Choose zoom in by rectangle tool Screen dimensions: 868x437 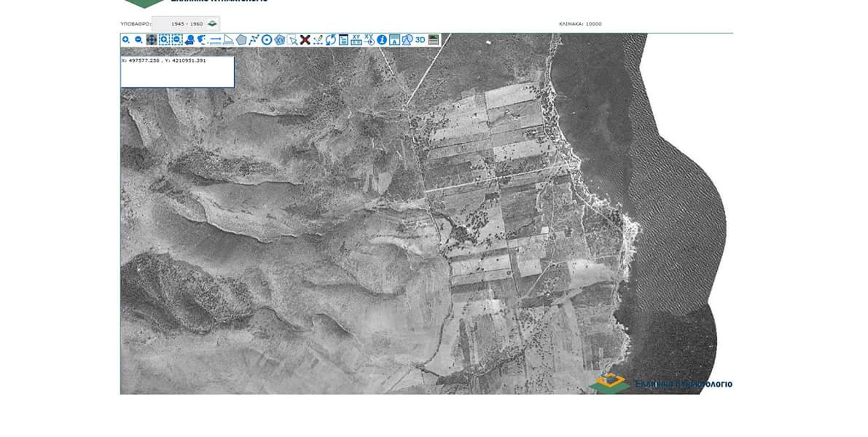coord(165,40)
